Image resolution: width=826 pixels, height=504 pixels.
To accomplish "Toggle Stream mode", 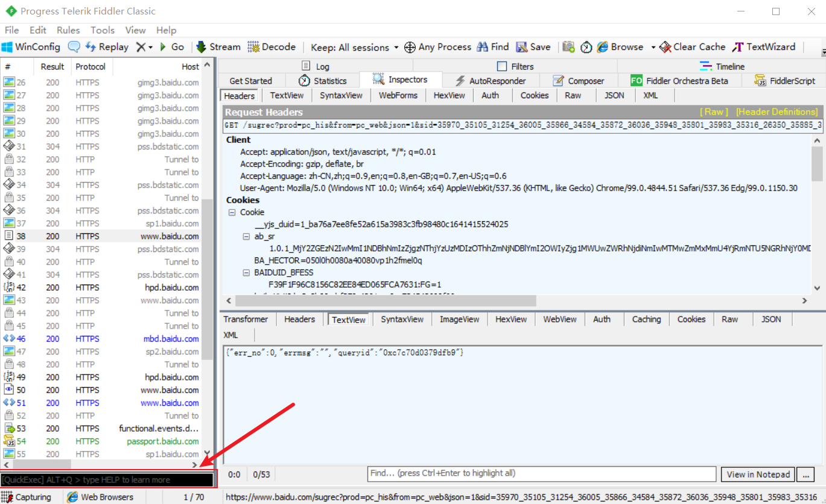I will click(217, 47).
